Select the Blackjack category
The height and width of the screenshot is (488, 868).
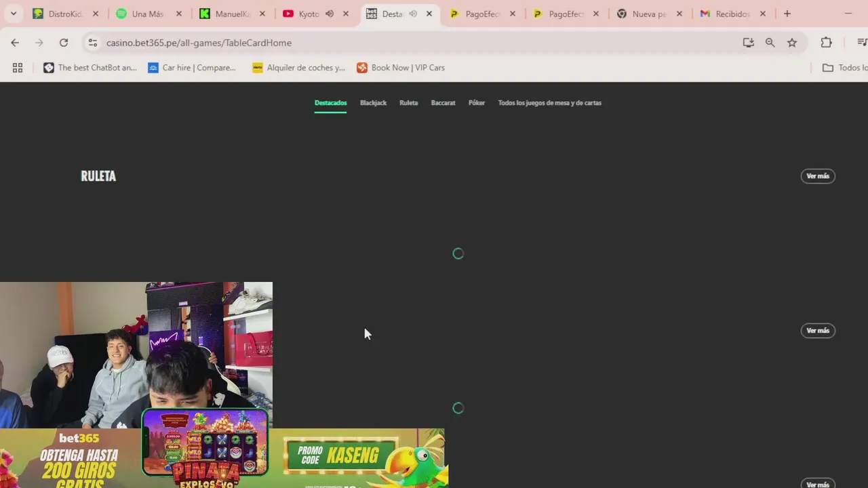click(x=373, y=103)
